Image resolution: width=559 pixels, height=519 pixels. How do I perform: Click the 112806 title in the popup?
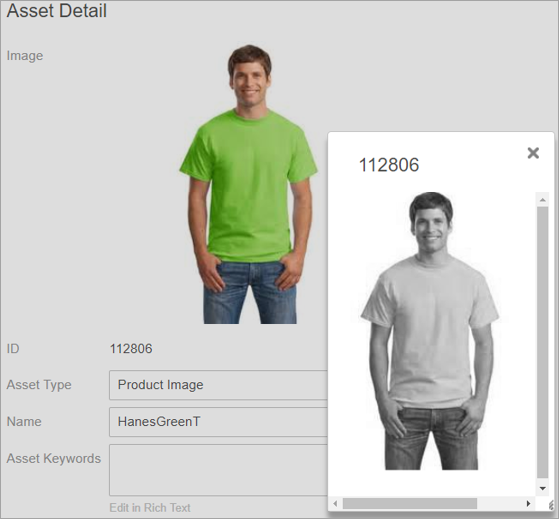point(389,165)
